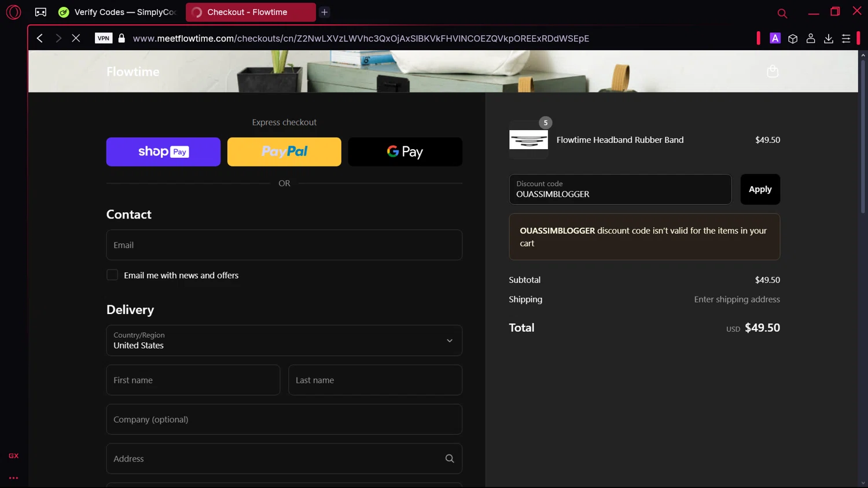
Task: Pay with Shop Pay
Action: 163,151
